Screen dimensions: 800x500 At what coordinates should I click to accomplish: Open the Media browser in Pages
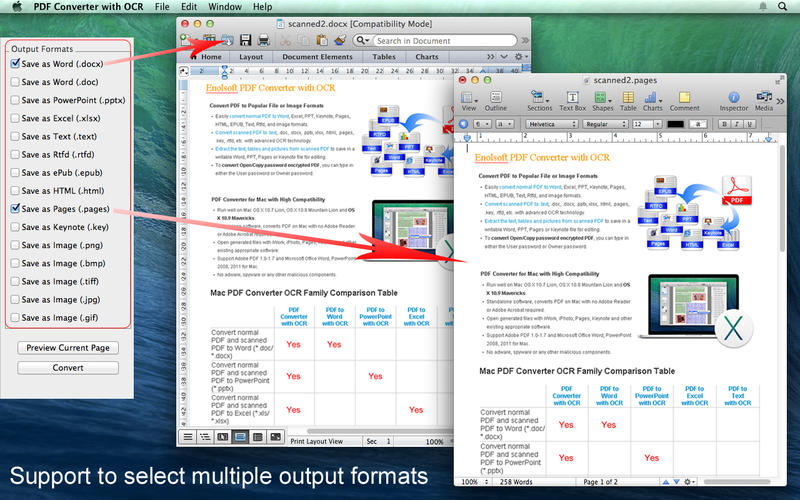coord(764,101)
